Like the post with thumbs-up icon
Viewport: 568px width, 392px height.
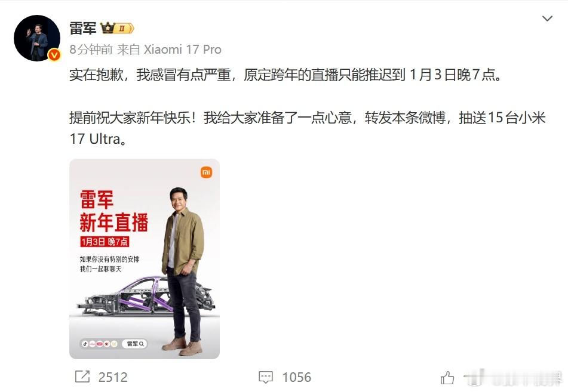tap(447, 378)
